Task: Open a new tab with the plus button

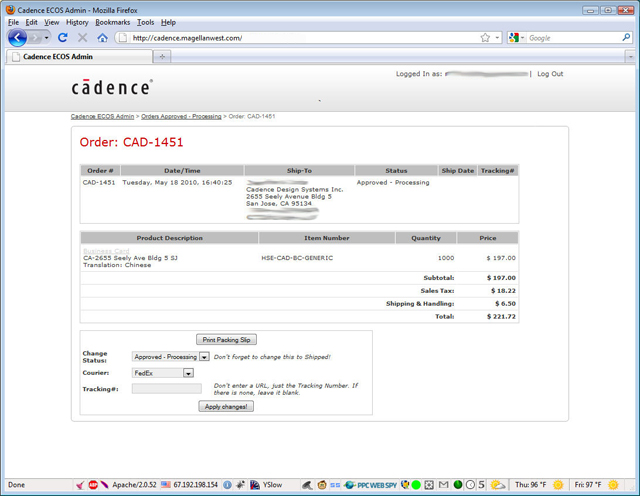Action: 162,57
